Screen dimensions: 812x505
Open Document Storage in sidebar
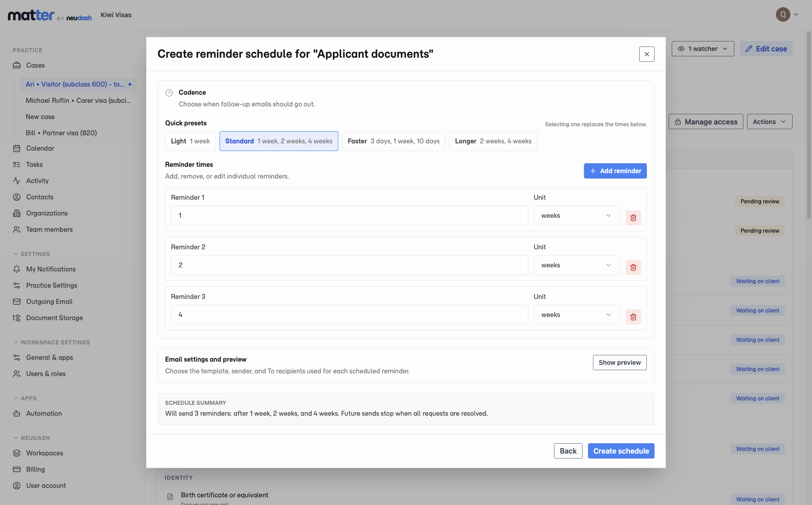pos(54,318)
